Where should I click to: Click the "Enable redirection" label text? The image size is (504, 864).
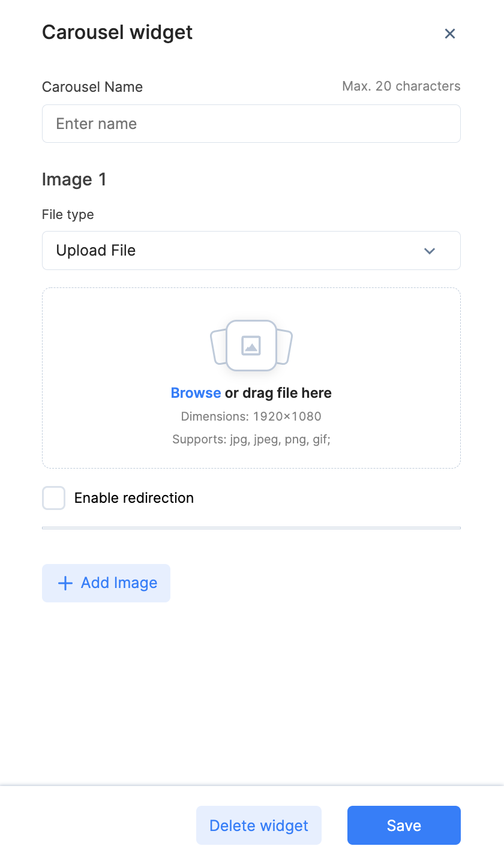pos(134,498)
